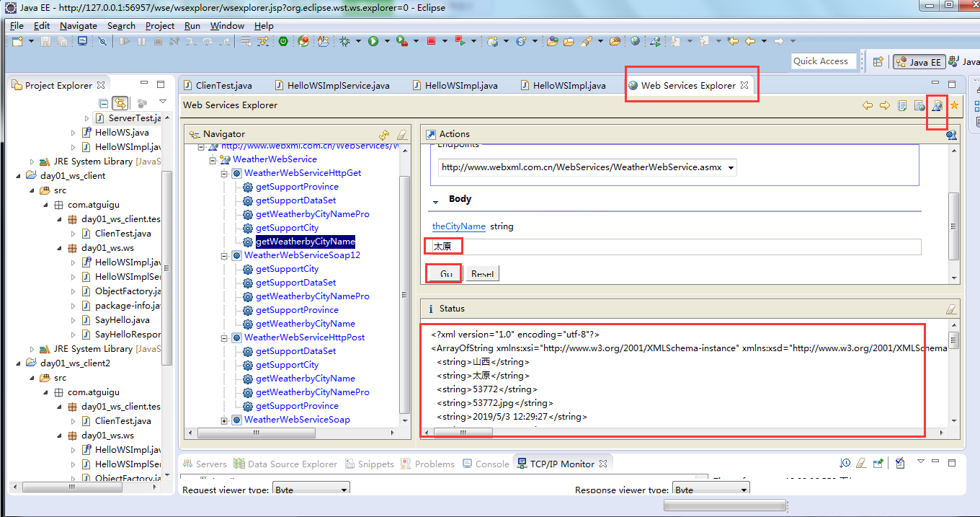Select package-info file in Project Explorer

click(x=128, y=306)
